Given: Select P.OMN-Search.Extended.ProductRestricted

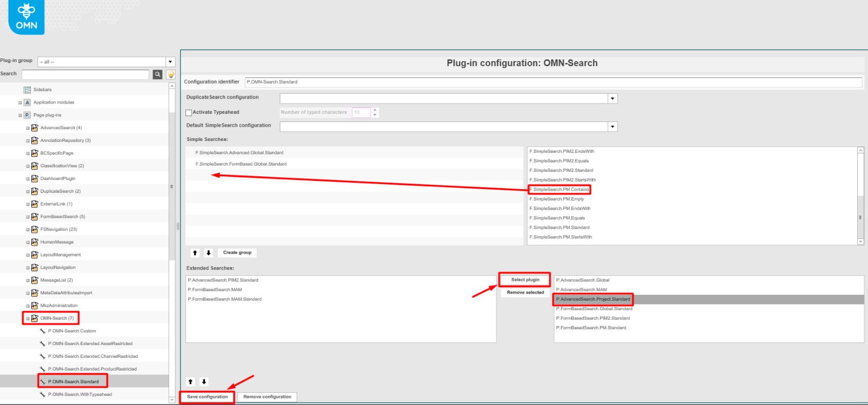Looking at the screenshot, I should tap(92, 369).
